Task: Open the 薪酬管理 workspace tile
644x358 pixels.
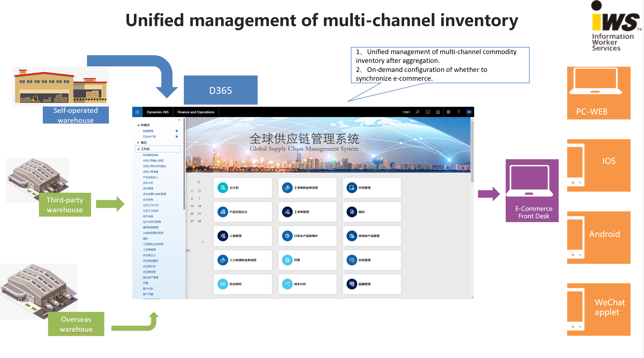Action: [372, 284]
